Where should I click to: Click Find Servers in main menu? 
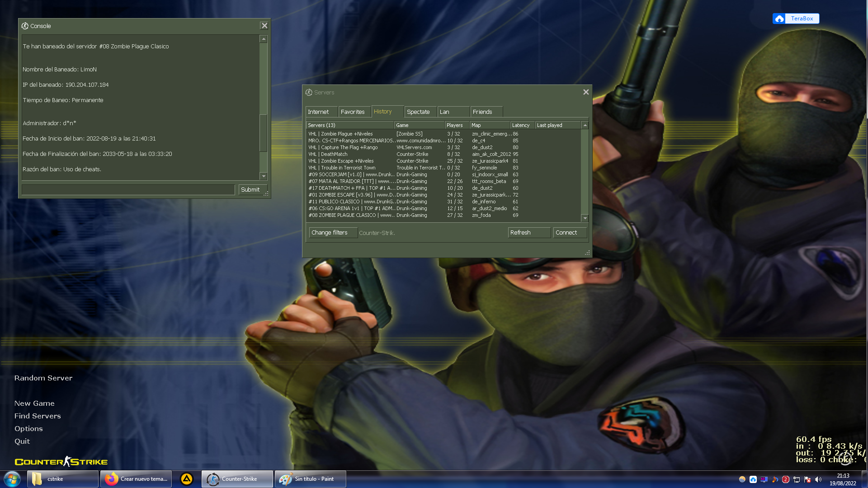click(x=38, y=416)
